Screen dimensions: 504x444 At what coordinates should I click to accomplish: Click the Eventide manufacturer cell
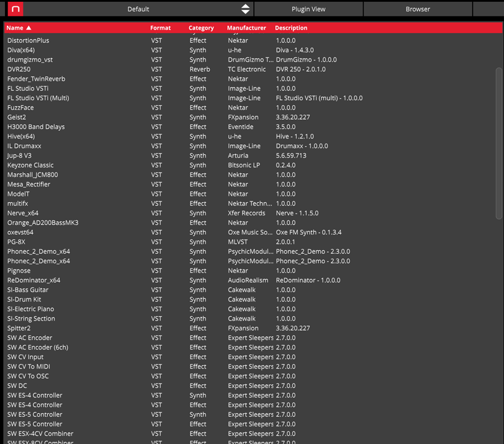[241, 127]
